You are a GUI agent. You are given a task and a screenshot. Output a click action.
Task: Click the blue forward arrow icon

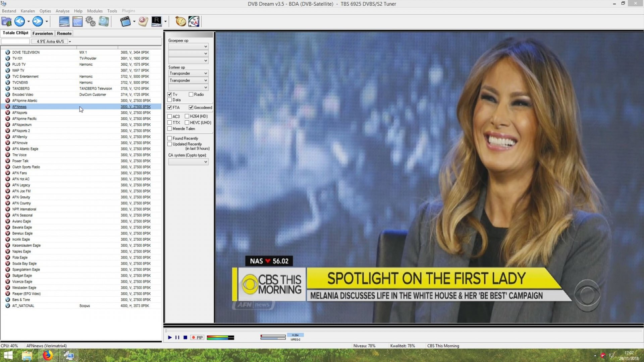38,21
